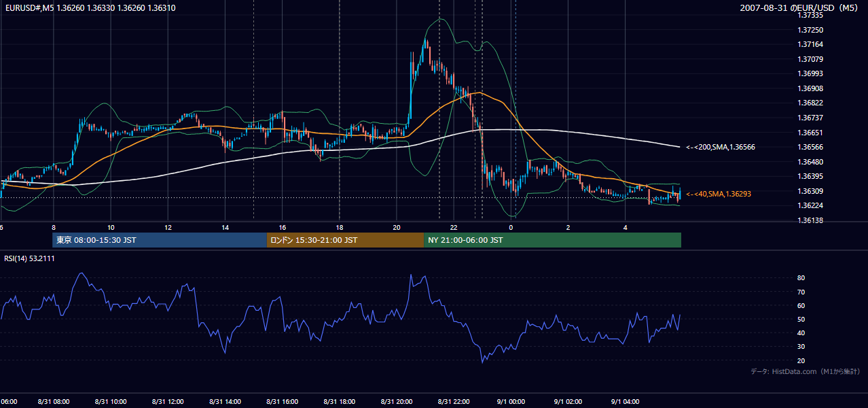
Task: Click the 8/31 14:00 time label
Action: pos(225,402)
